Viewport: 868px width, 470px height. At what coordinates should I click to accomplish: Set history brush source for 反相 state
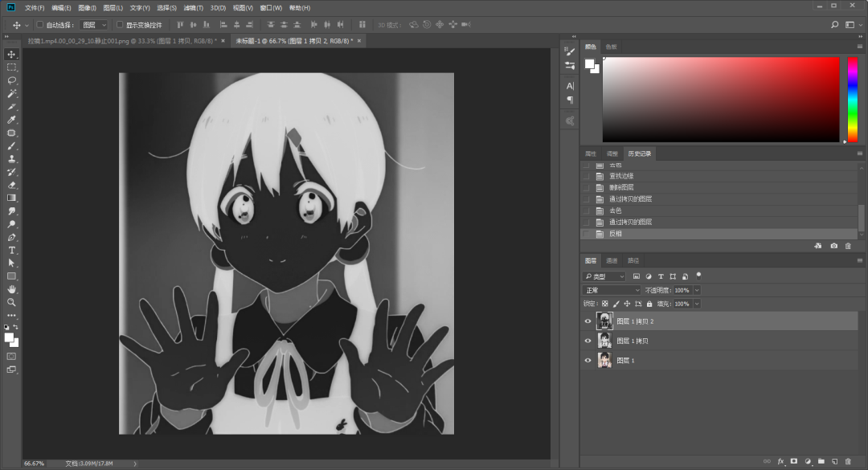(x=586, y=234)
